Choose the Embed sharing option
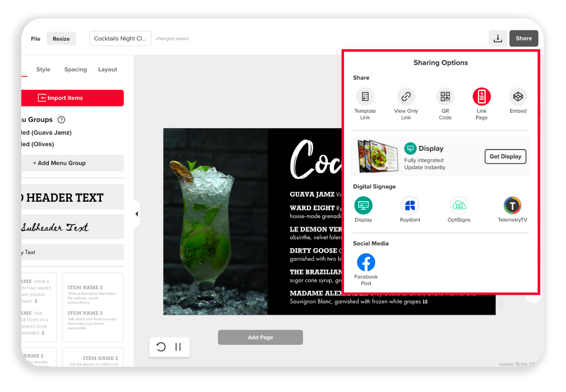This screenshot has height=392, width=566. pos(518,96)
